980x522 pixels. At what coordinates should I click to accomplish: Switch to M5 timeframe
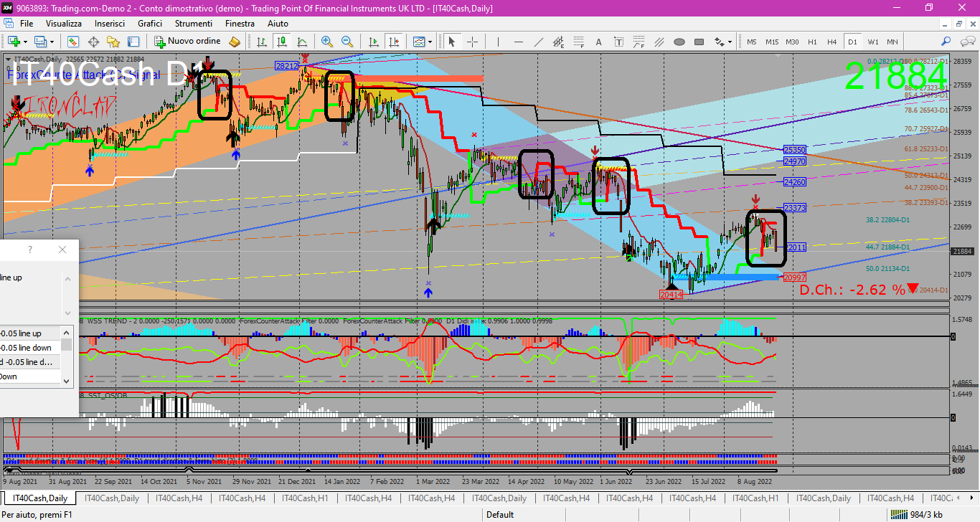[x=751, y=42]
